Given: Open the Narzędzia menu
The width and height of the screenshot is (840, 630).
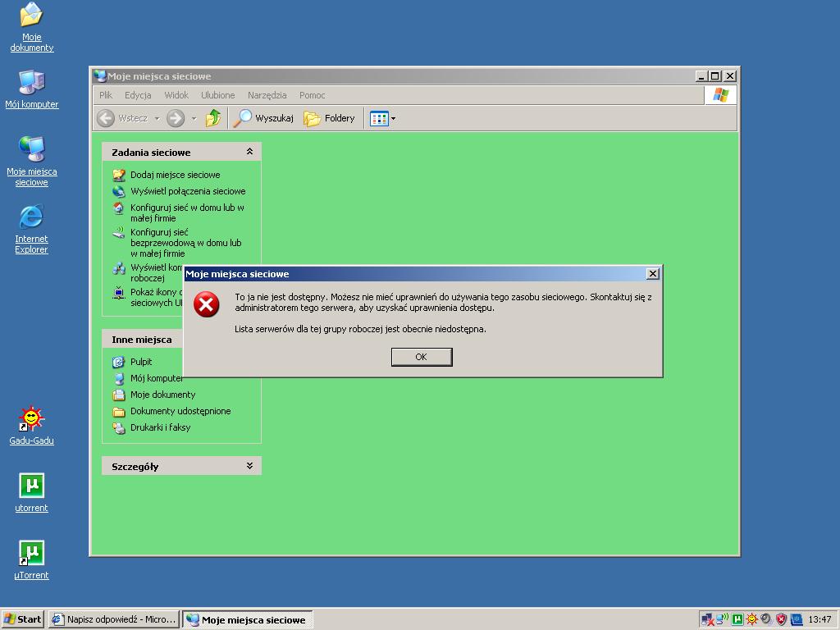Looking at the screenshot, I should coord(267,95).
